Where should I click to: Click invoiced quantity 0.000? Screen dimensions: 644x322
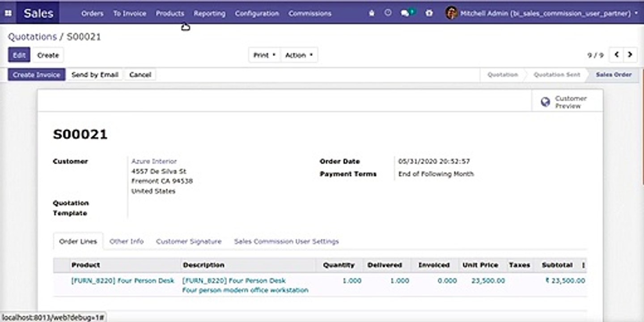click(x=447, y=280)
